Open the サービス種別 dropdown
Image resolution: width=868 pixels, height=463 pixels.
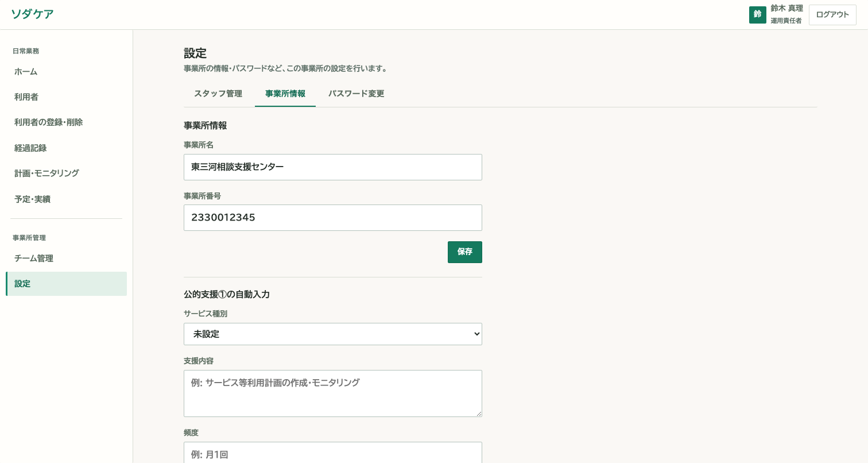[333, 334]
